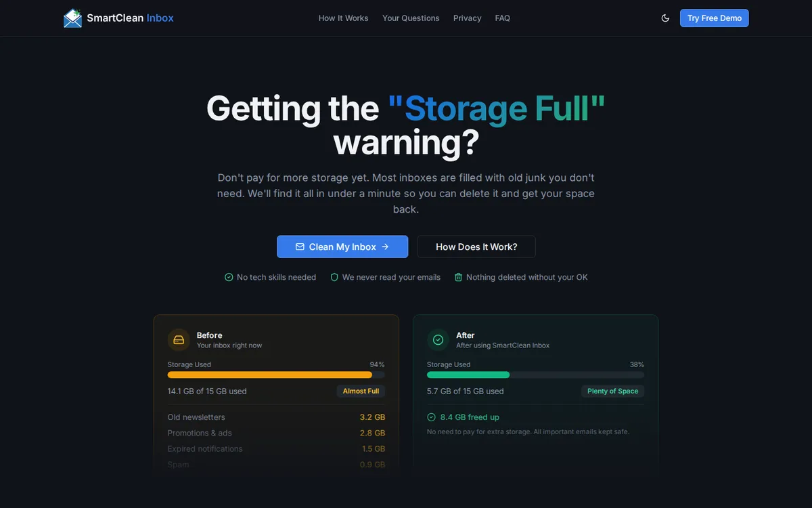812x508 pixels.
Task: Click the 5.7 GB of 15 GB used text
Action: pos(466,391)
